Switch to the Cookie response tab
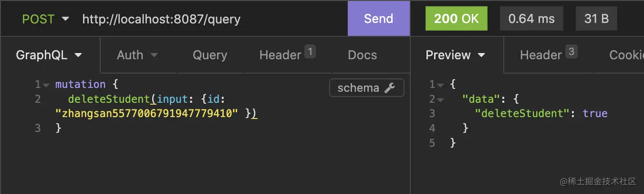This screenshot has height=194, width=644. pos(626,55)
